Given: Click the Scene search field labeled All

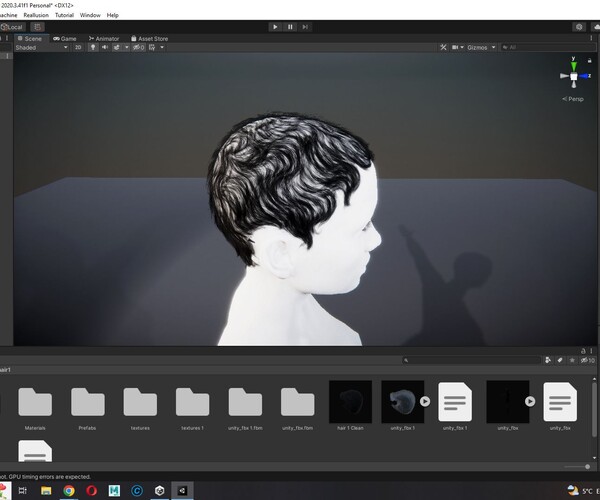Looking at the screenshot, I should pos(548,47).
